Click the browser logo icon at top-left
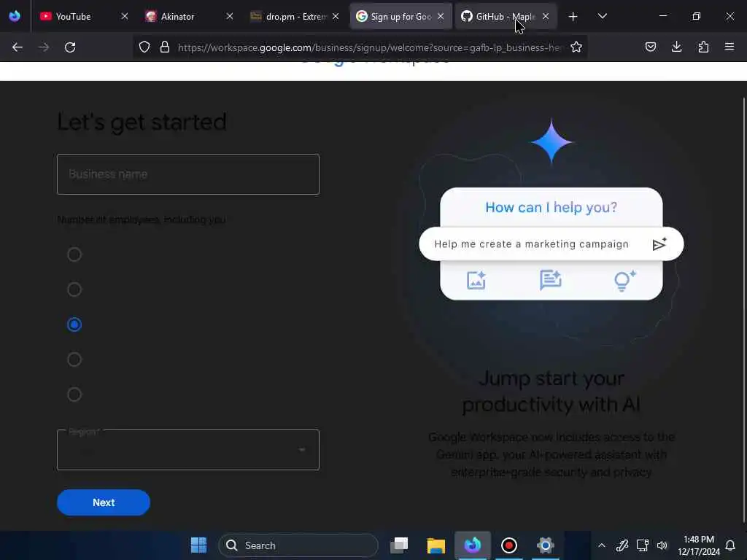Viewport: 747px width, 560px height. click(15, 16)
